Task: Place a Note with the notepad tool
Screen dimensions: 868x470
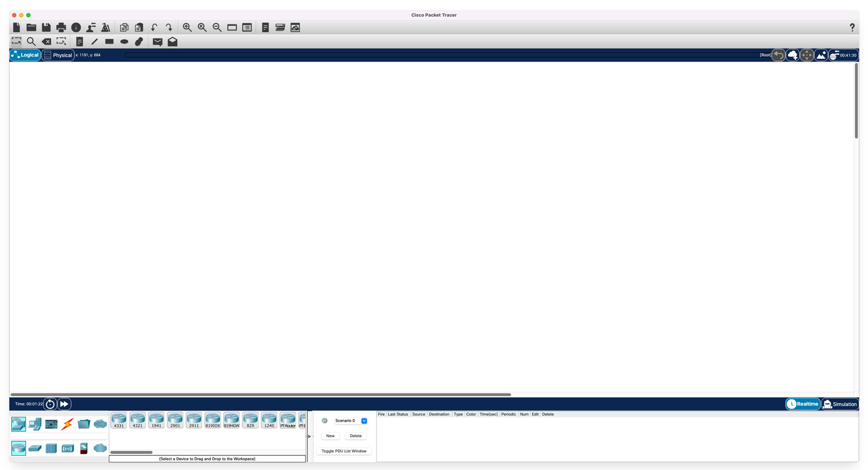Action: pos(80,42)
